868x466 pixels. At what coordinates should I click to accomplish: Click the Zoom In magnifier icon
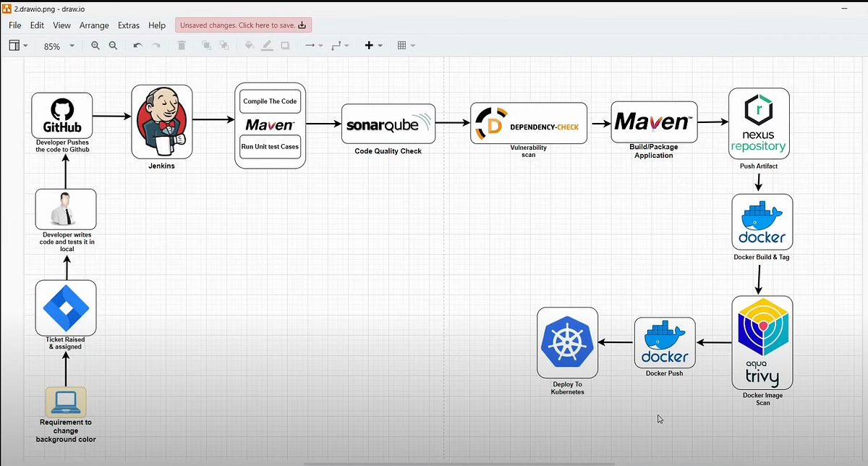95,45
